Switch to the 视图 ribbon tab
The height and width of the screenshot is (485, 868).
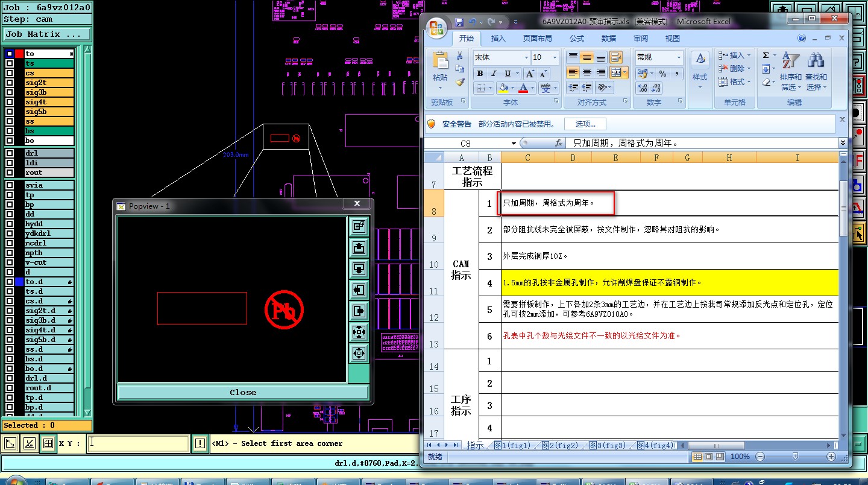pos(673,38)
